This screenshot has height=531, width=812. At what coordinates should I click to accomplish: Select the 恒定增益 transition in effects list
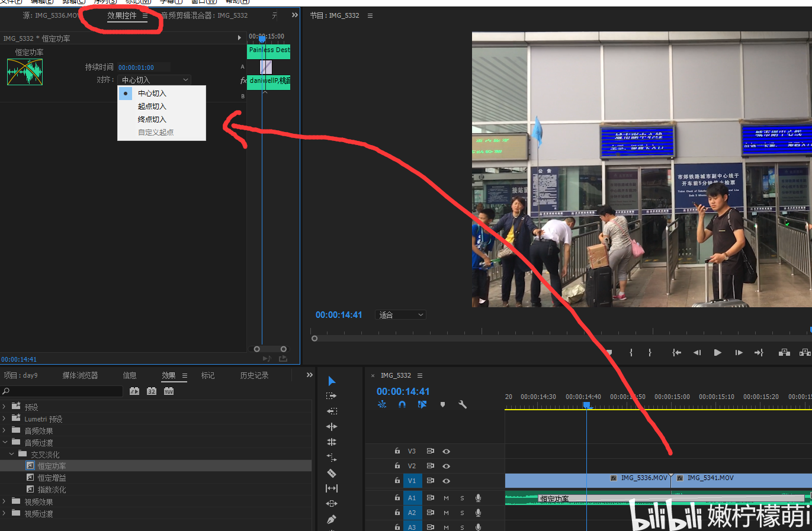coord(52,478)
